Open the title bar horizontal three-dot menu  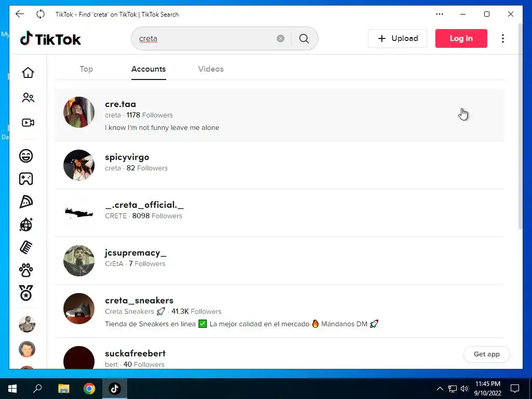tap(440, 14)
